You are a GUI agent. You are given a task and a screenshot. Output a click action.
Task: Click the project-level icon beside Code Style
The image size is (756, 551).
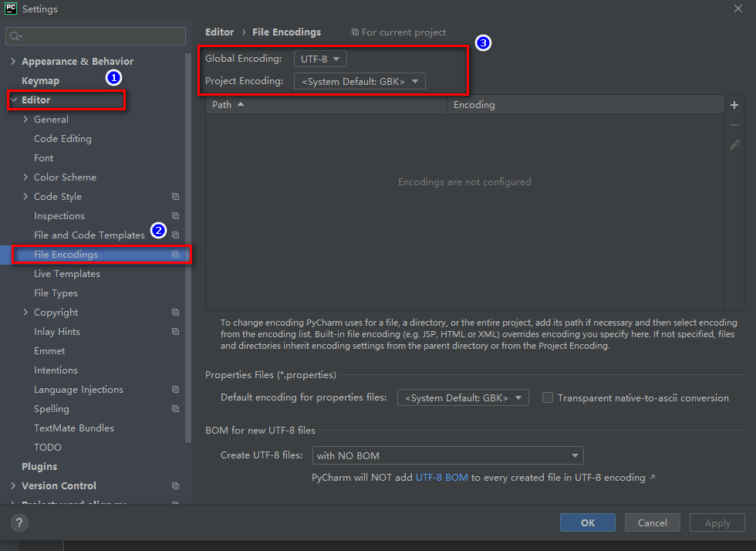coord(176,196)
